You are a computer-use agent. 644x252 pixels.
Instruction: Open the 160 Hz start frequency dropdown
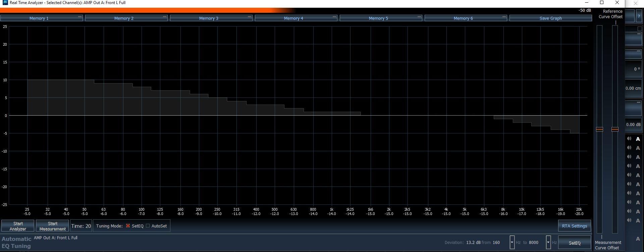512,242
